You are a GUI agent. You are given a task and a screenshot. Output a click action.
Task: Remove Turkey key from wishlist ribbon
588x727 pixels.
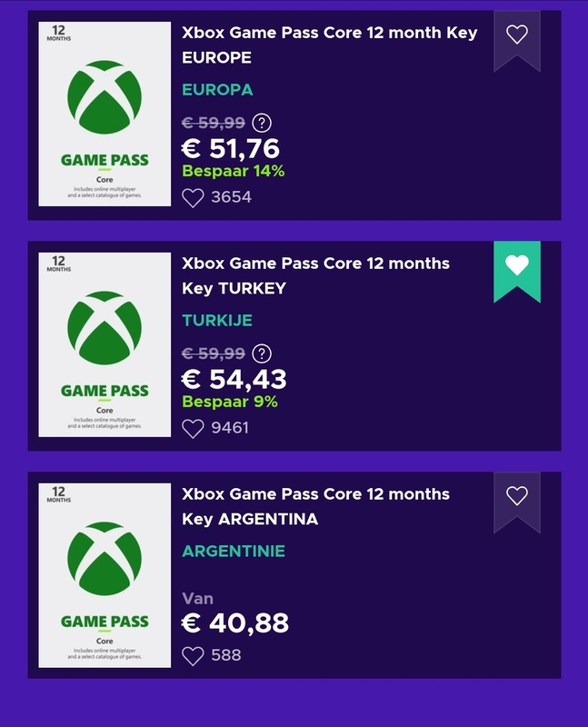click(x=516, y=265)
